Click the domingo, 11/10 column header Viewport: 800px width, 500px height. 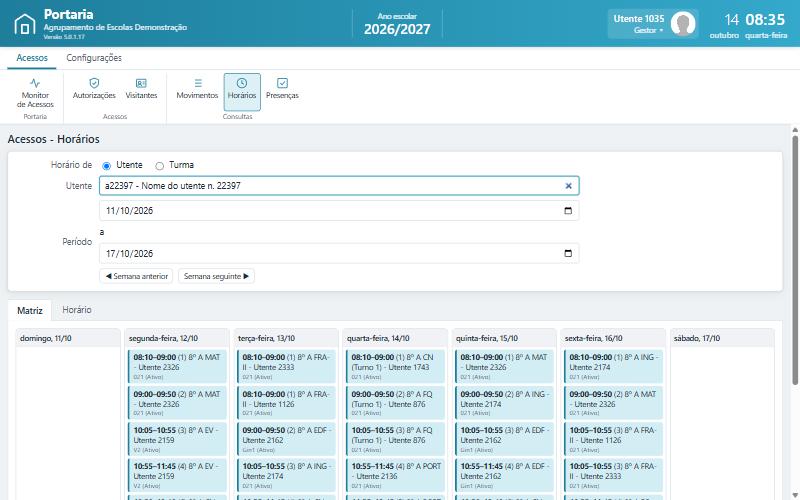68,338
